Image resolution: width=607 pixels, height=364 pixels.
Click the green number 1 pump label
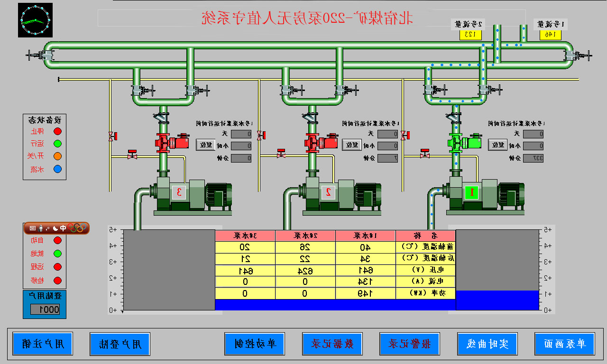[x=471, y=192]
